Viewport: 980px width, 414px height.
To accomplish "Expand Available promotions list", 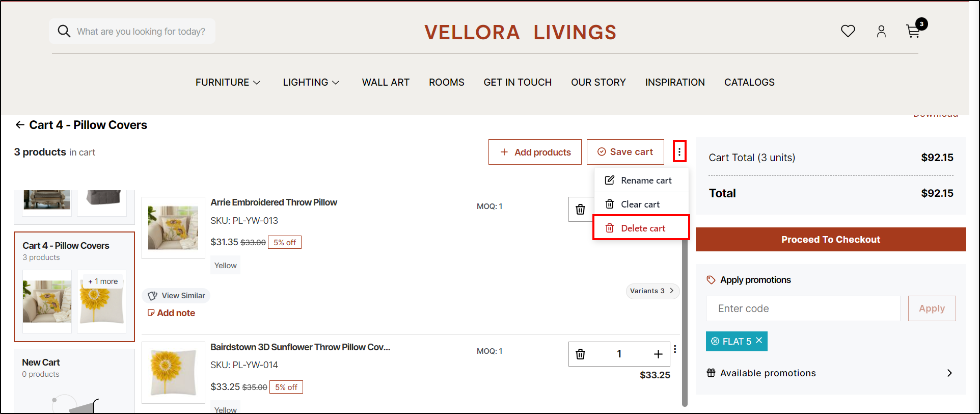I will [x=949, y=373].
